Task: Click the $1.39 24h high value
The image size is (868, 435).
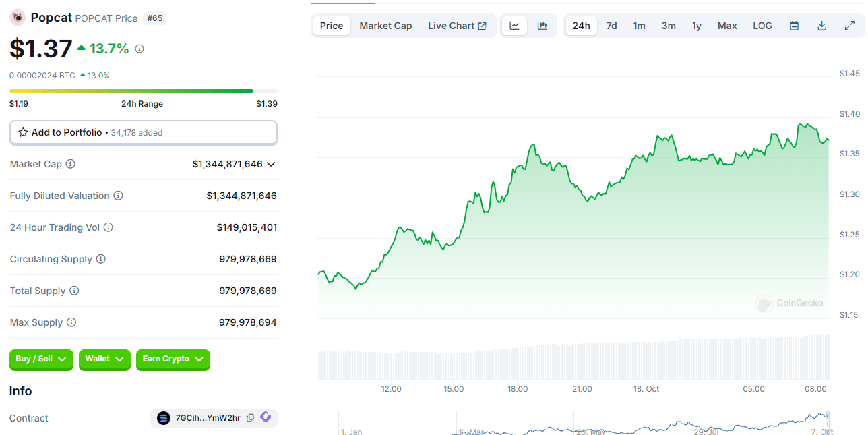Action: (x=267, y=104)
